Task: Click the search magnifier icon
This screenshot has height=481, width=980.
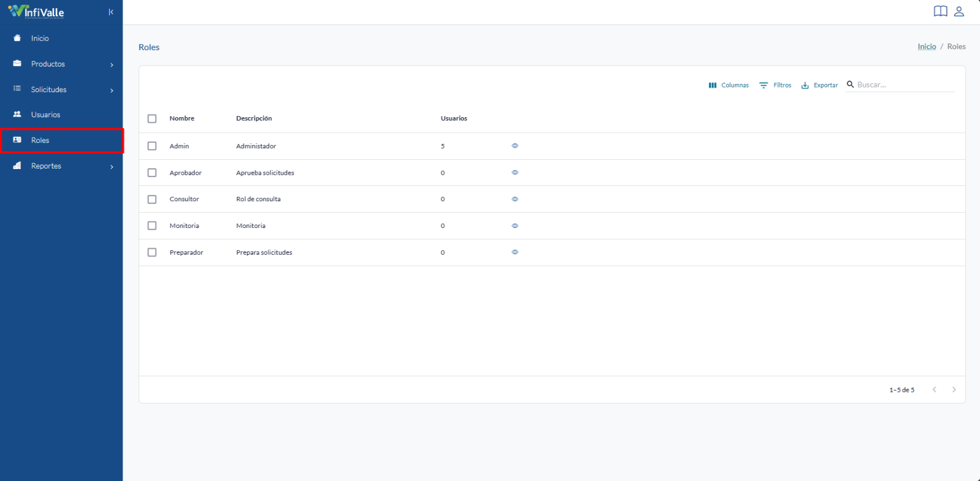Action: point(850,85)
